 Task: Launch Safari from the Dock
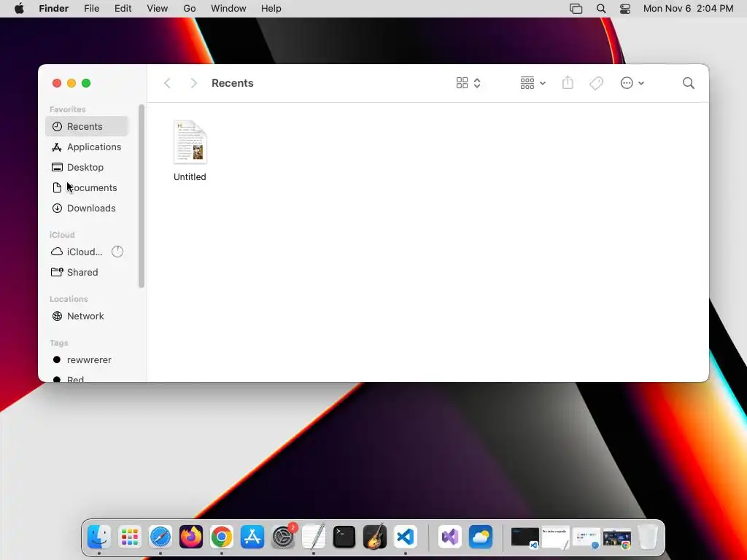pyautogui.click(x=160, y=537)
